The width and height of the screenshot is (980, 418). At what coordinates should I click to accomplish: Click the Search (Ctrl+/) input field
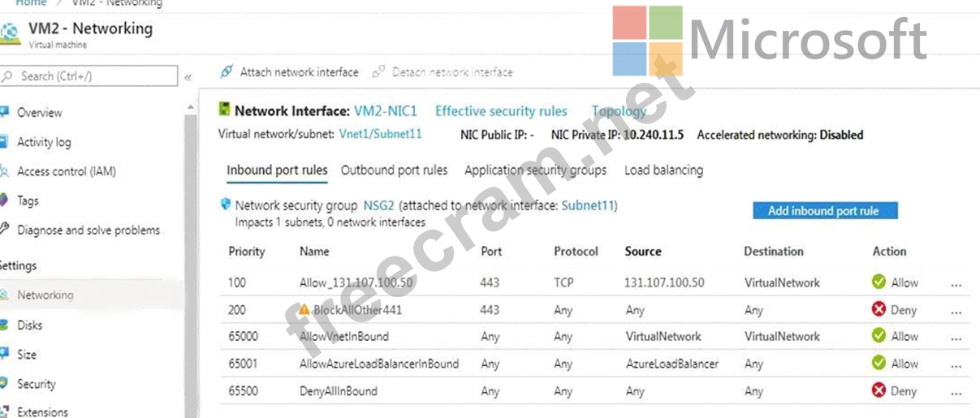pos(96,76)
